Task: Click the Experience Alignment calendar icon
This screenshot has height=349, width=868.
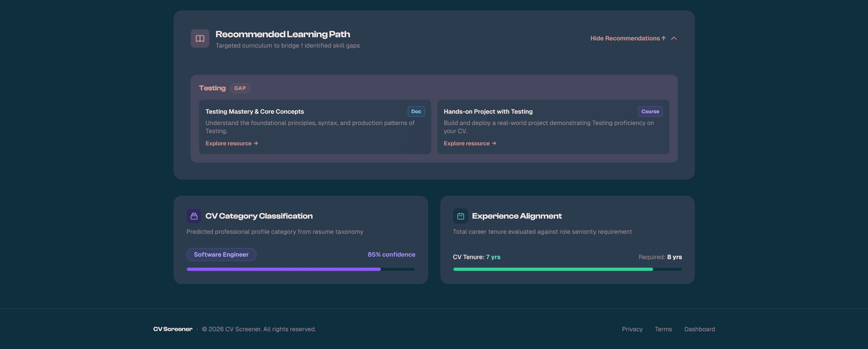Action: (460, 216)
